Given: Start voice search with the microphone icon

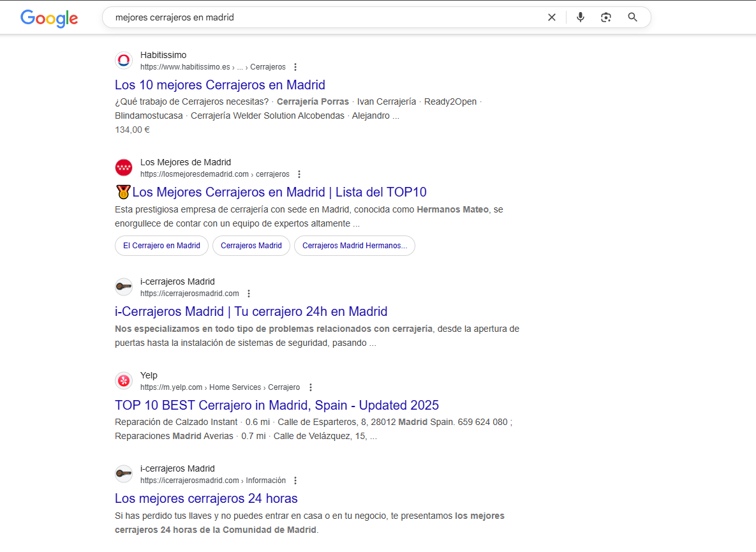Looking at the screenshot, I should coord(581,17).
